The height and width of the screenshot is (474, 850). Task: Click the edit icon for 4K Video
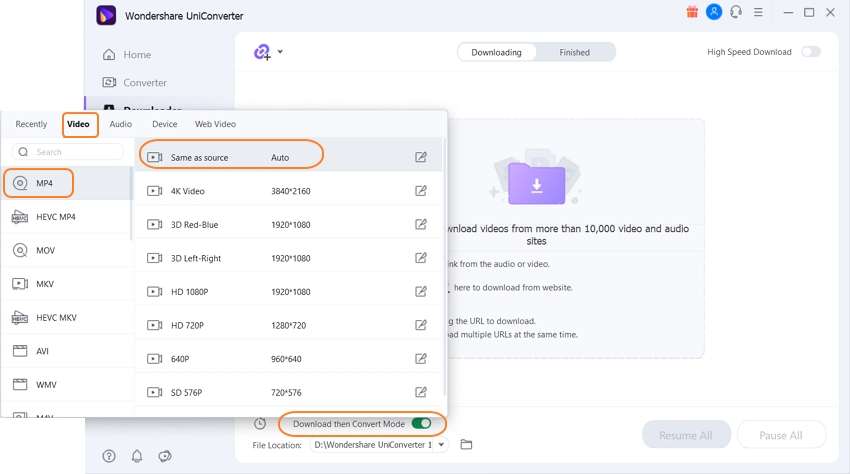click(x=421, y=191)
